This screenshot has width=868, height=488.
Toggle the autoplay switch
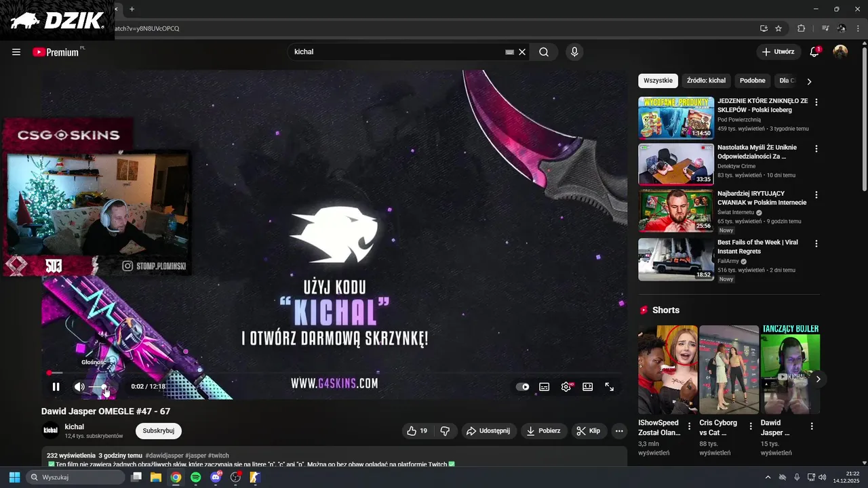click(x=523, y=387)
